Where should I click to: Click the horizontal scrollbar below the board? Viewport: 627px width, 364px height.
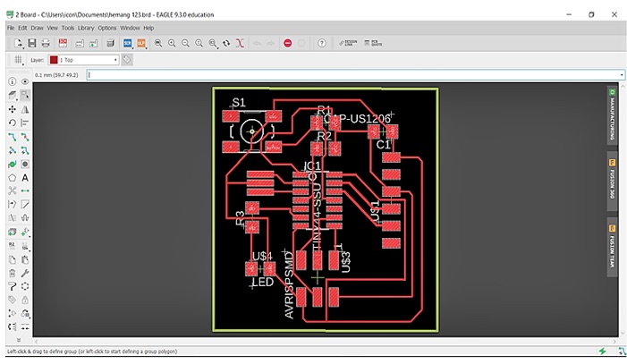[x=325, y=342]
